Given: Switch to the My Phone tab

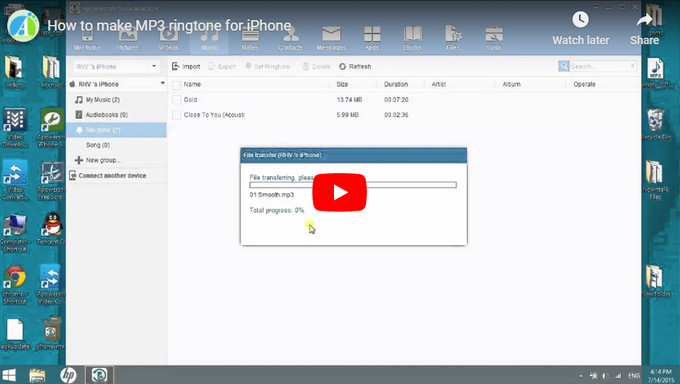Looking at the screenshot, I should point(87,39).
